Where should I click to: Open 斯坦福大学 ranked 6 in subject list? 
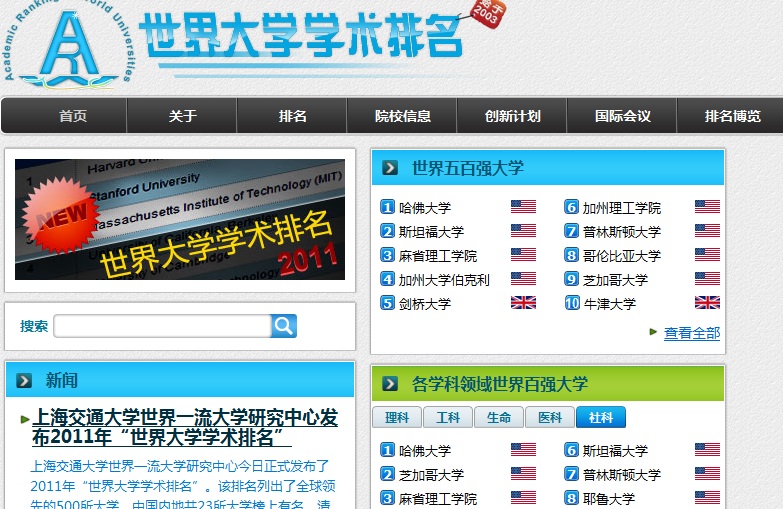(x=615, y=451)
